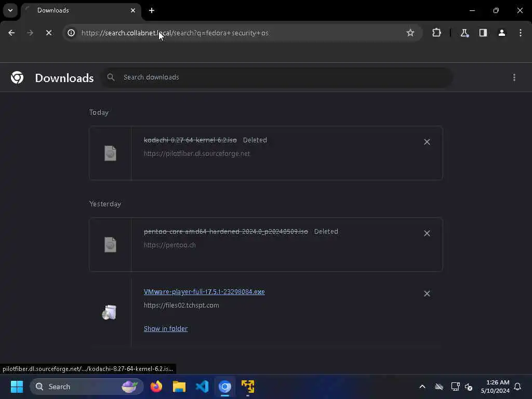This screenshot has width=532, height=399.
Task: Open VMware-player-full-17.5.1-23298084.exe link
Action: [204, 292]
